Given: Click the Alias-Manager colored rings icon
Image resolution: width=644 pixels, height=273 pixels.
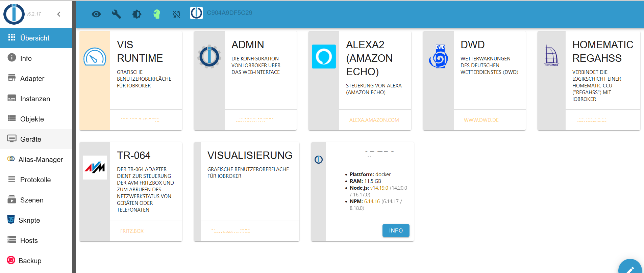Looking at the screenshot, I should (11, 159).
